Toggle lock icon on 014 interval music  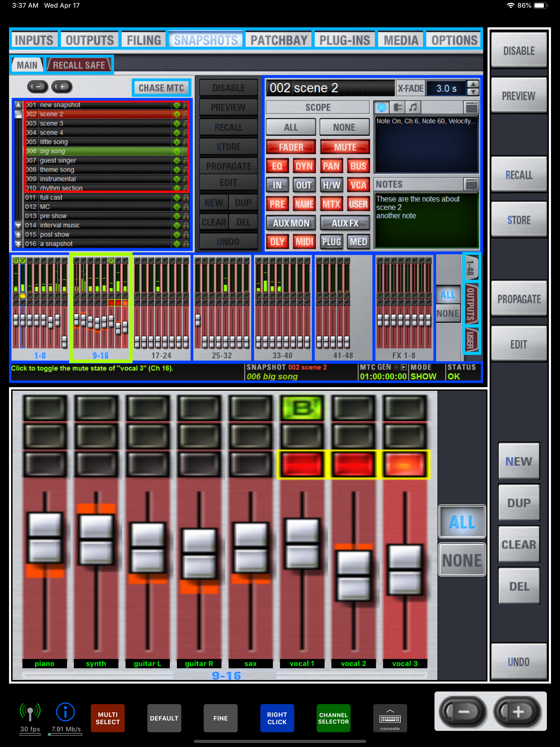coord(186,225)
